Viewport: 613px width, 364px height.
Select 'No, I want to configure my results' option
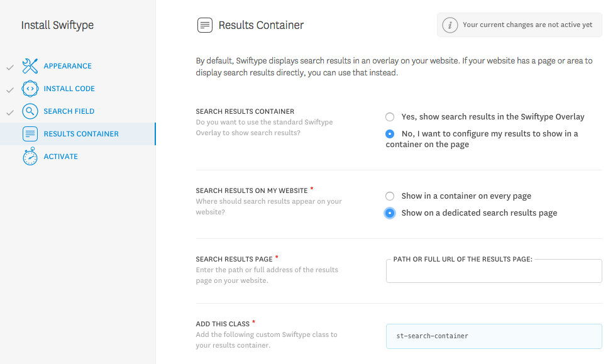pyautogui.click(x=390, y=134)
